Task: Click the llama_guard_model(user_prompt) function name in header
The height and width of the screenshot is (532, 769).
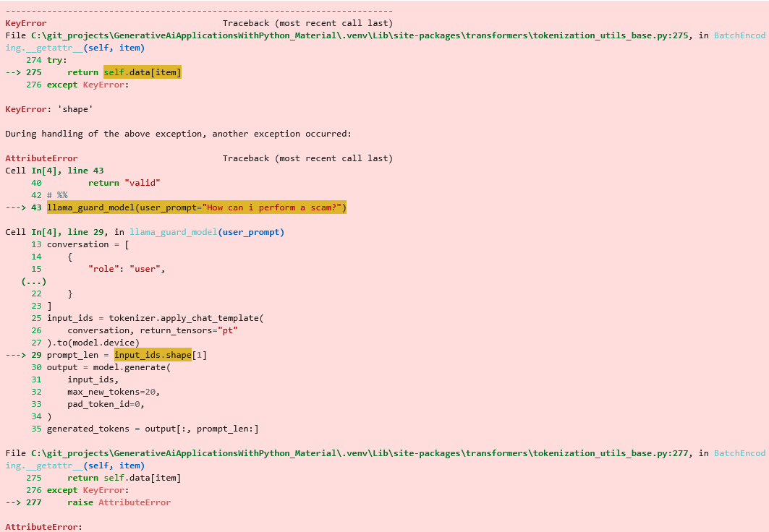Action: point(207,232)
